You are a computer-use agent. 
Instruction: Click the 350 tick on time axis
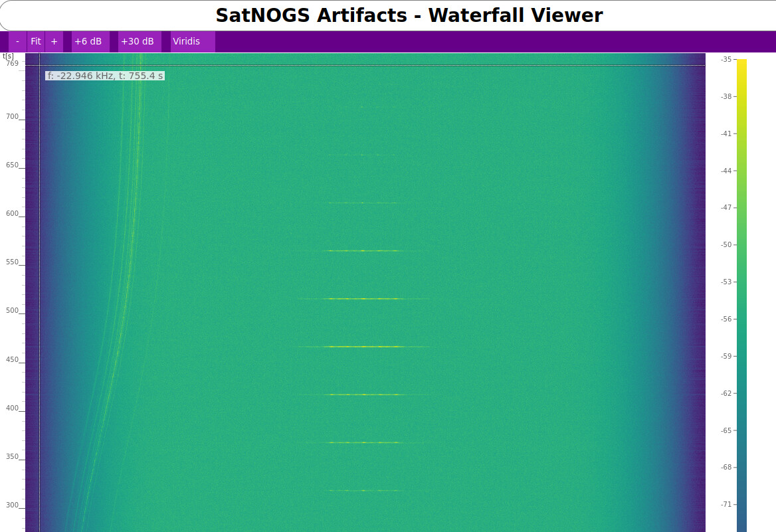click(x=13, y=457)
